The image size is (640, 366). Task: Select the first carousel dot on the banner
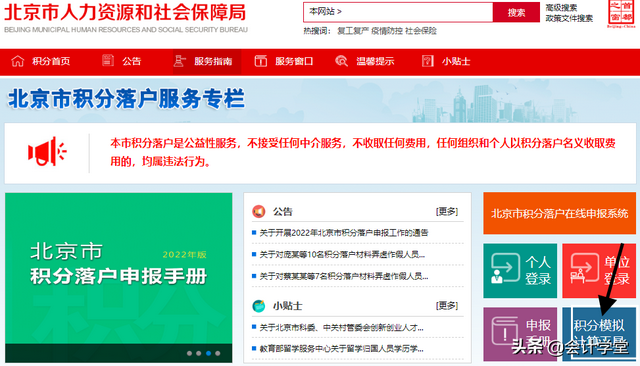click(189, 353)
